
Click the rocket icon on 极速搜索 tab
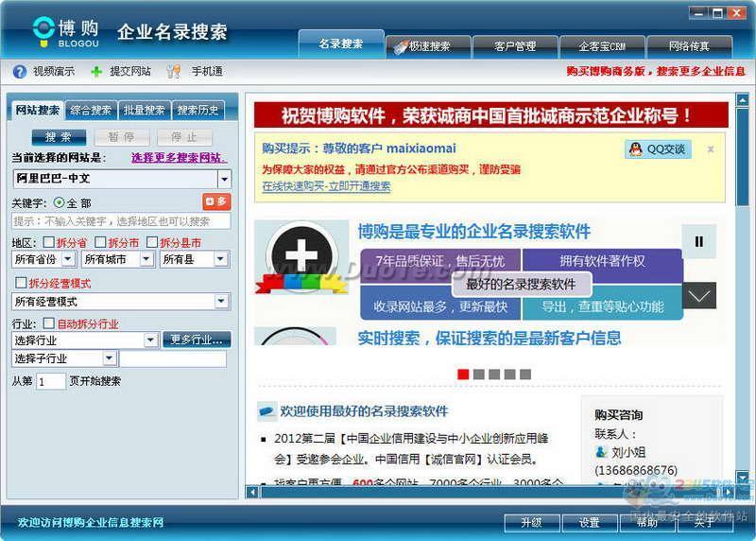pyautogui.click(x=400, y=46)
